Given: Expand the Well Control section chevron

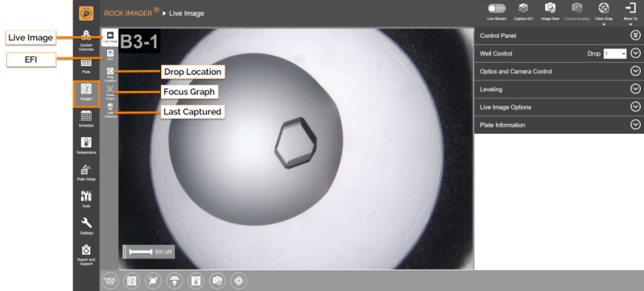Looking at the screenshot, I should click(x=635, y=53).
